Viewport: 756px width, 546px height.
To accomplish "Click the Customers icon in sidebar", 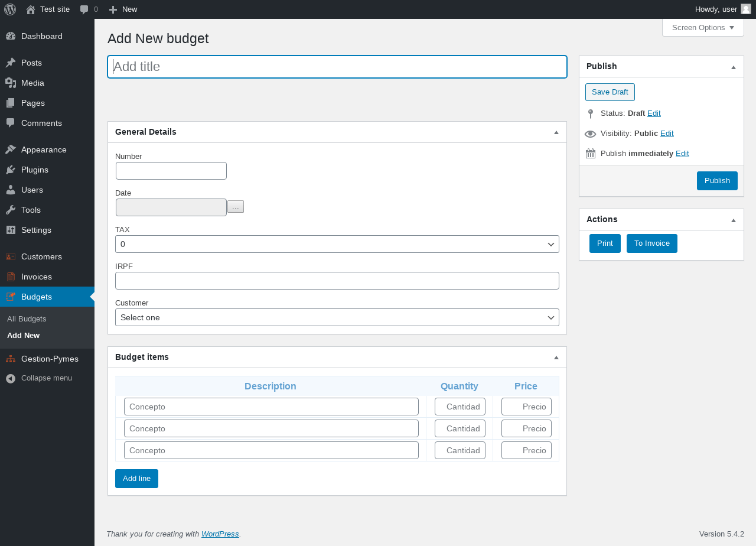I will 11,256.
